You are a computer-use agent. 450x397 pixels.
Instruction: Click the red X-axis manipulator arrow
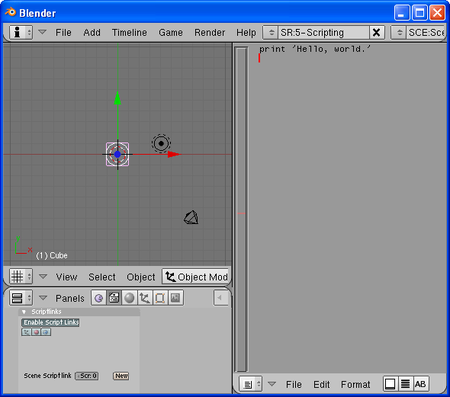(x=174, y=154)
